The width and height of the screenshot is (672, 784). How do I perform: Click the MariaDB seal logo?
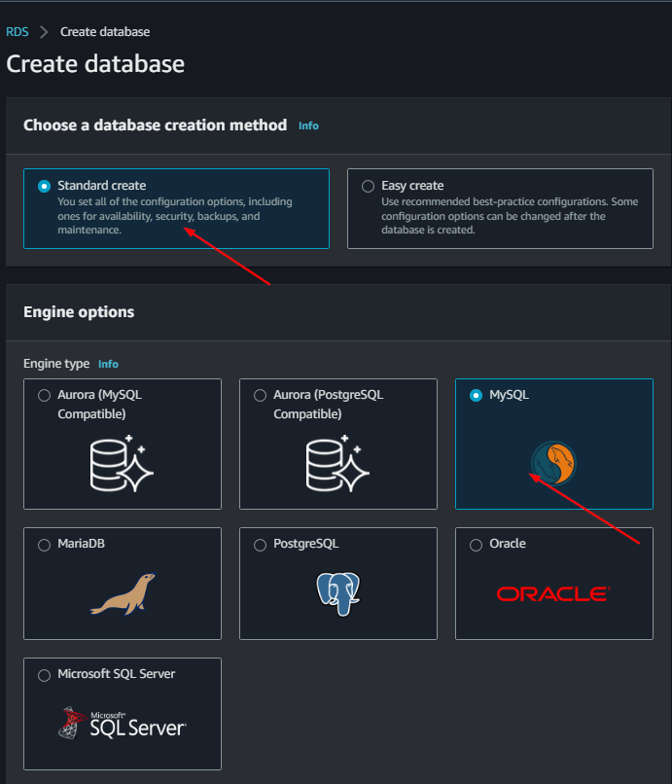pos(123,593)
